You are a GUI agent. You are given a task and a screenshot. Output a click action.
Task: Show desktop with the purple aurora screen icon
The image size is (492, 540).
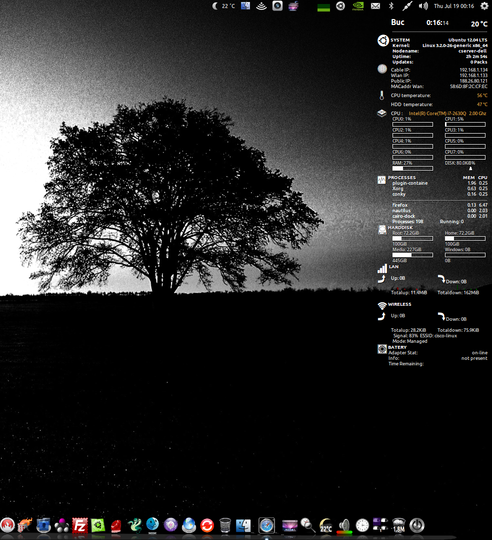tap(290, 526)
